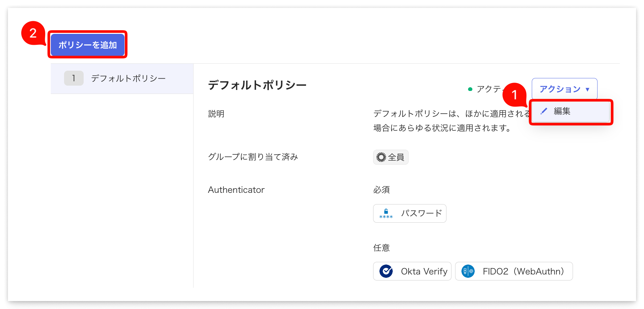This screenshot has width=644, height=309.
Task: Click the red callout badge numbered 2
Action: [x=33, y=33]
